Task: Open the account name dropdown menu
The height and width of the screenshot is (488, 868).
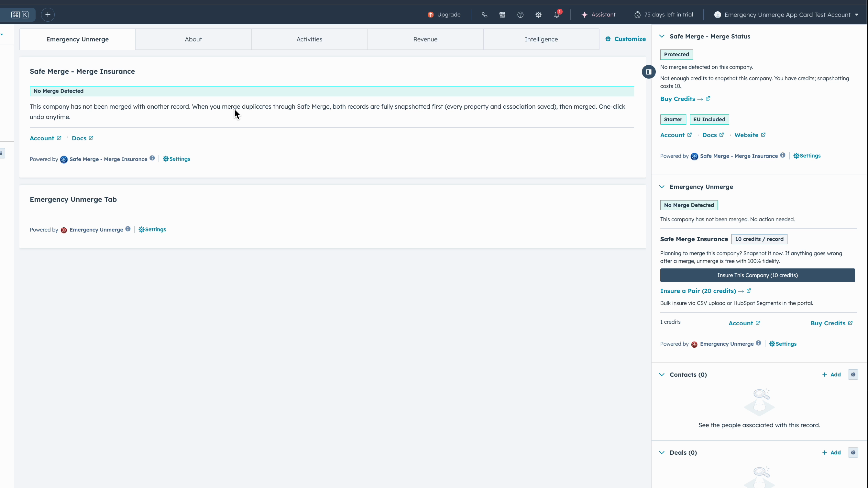Action: 787,15
